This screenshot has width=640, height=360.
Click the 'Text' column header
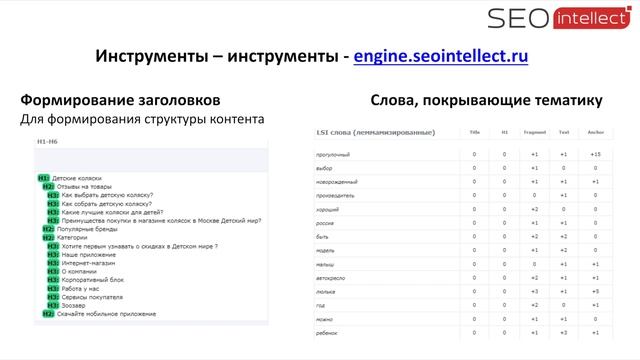coord(564,132)
